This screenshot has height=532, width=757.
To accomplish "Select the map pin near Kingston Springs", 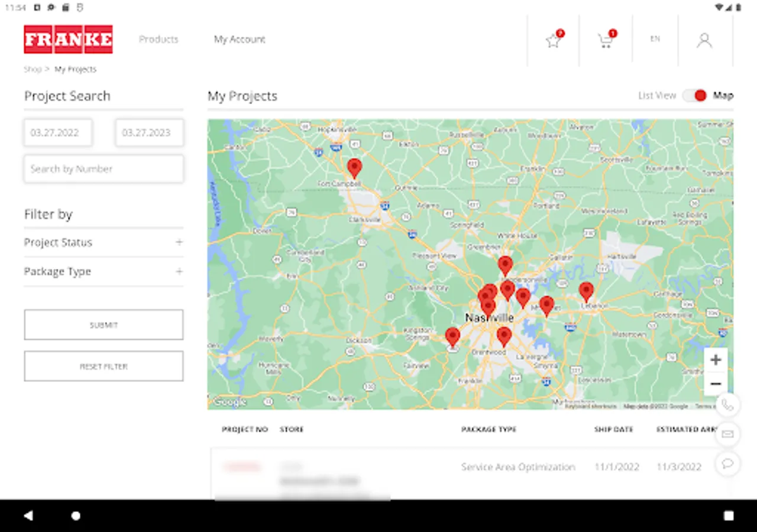I will tap(452, 337).
